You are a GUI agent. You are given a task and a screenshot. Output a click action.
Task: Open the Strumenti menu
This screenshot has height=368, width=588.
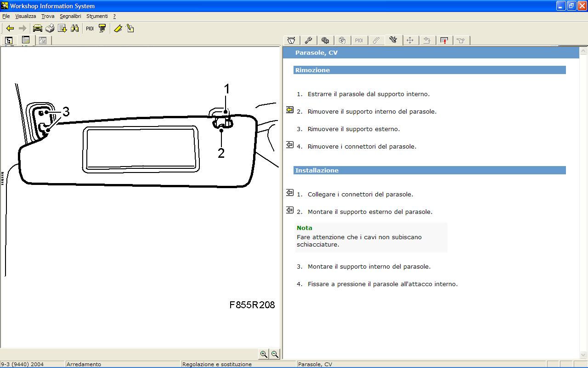click(x=97, y=16)
